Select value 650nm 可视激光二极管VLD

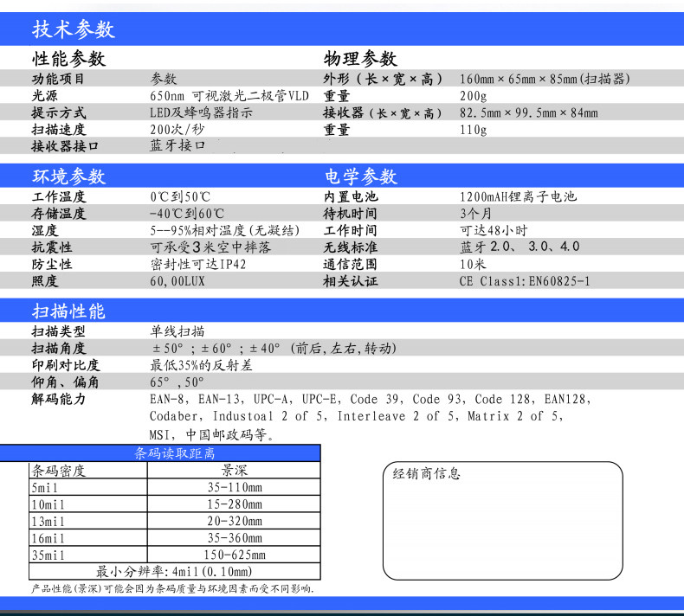point(229,96)
